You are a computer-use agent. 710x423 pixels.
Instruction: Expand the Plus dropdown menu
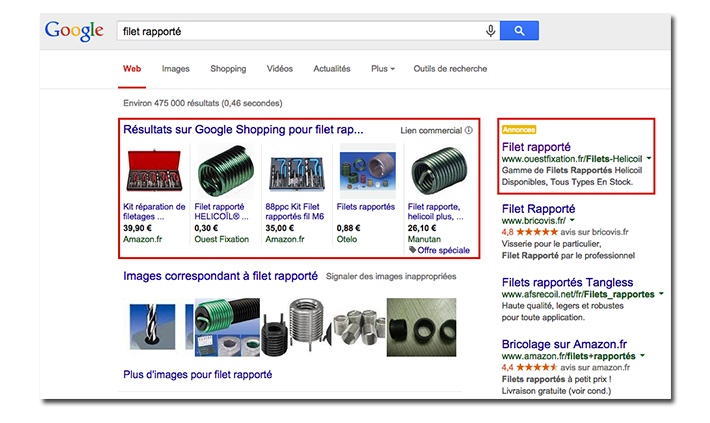(383, 69)
